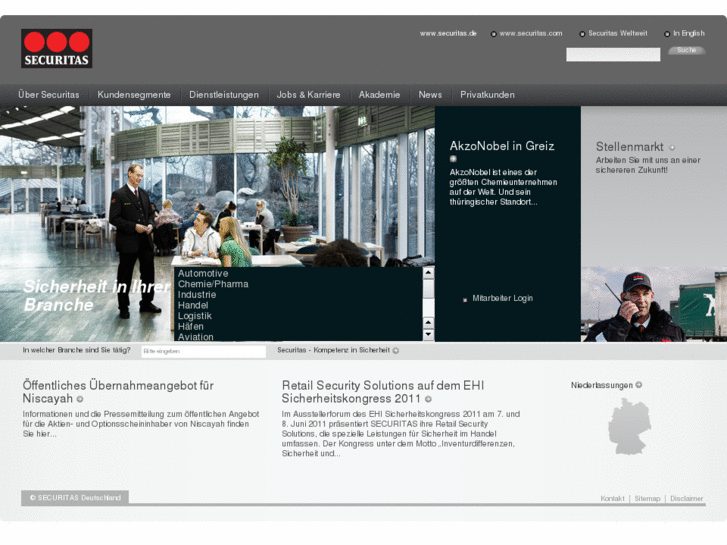Image resolution: width=727 pixels, height=545 pixels.
Task: Select Chemie/Pharma in the Branche list
Action: pos(213,284)
